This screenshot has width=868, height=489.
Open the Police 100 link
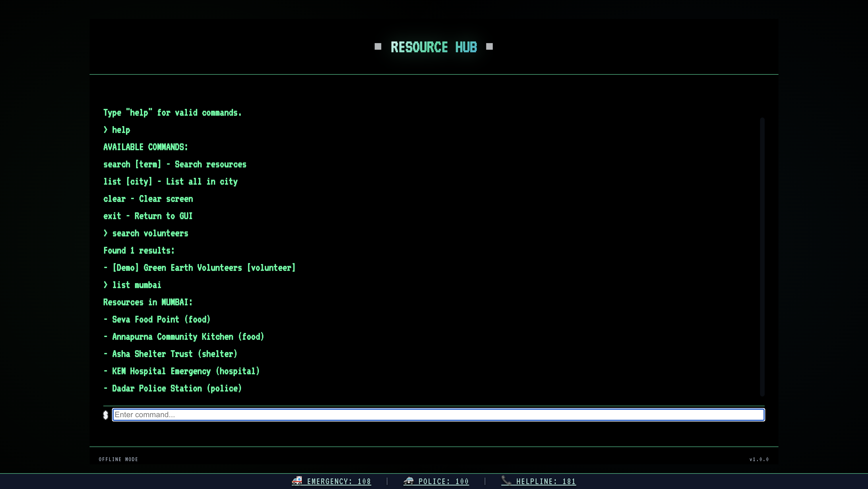pos(436,481)
